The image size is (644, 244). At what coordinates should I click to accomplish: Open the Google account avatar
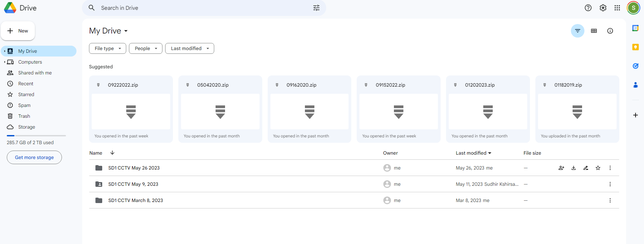[x=633, y=8]
